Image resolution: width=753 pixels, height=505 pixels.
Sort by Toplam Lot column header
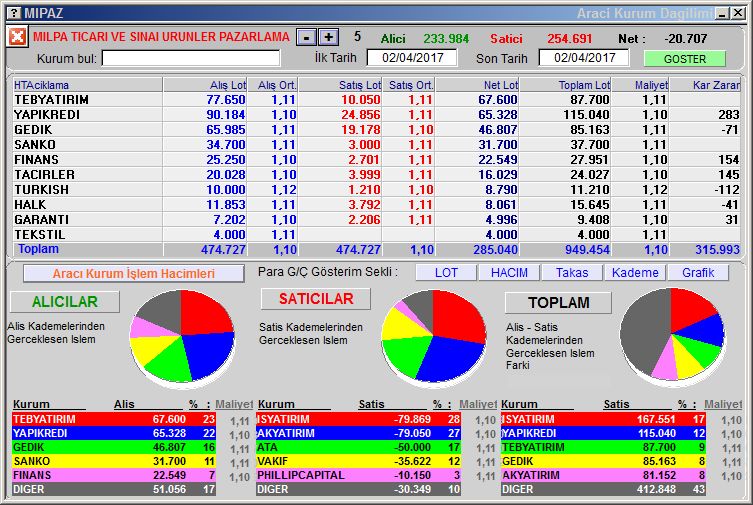pyautogui.click(x=566, y=85)
